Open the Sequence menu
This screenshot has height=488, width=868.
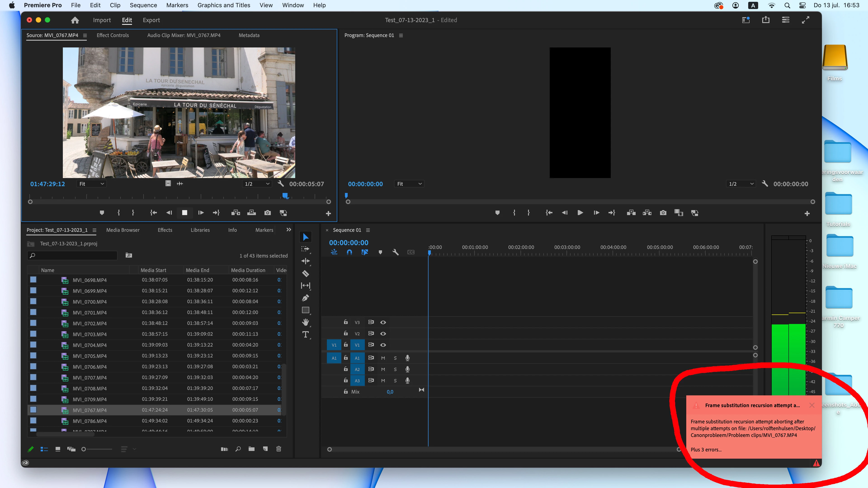(143, 5)
